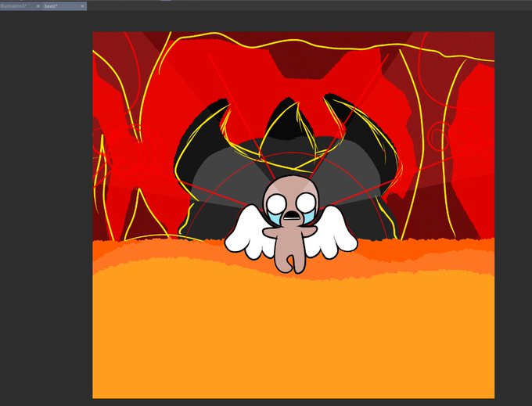Close the beast document tab
The height and width of the screenshot is (406, 532).
click(x=82, y=6)
